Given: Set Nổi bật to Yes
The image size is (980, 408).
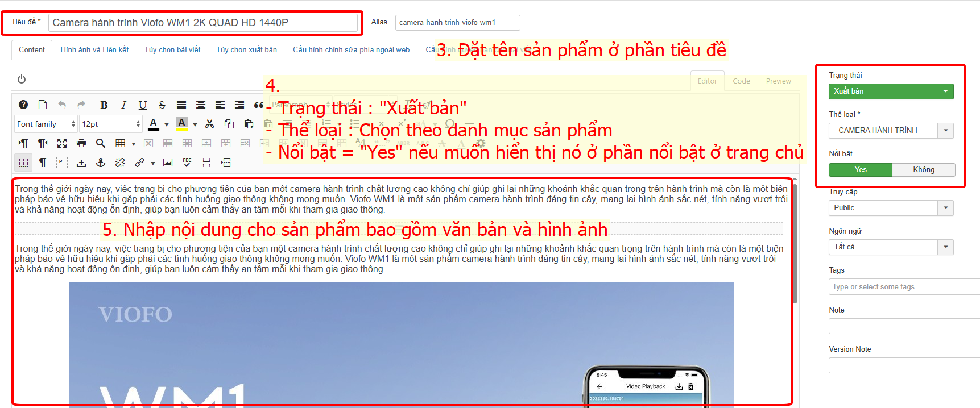Looking at the screenshot, I should 861,170.
